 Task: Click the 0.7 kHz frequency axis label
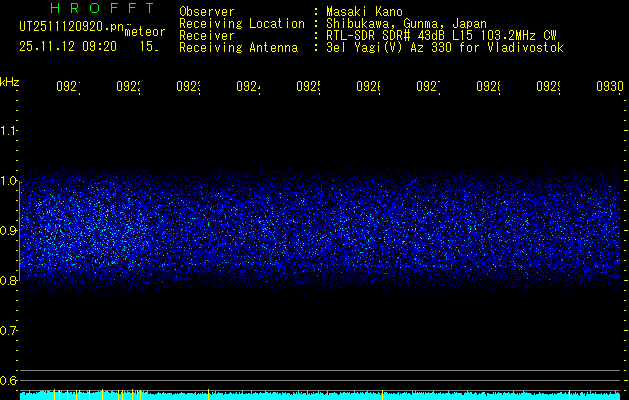8,331
